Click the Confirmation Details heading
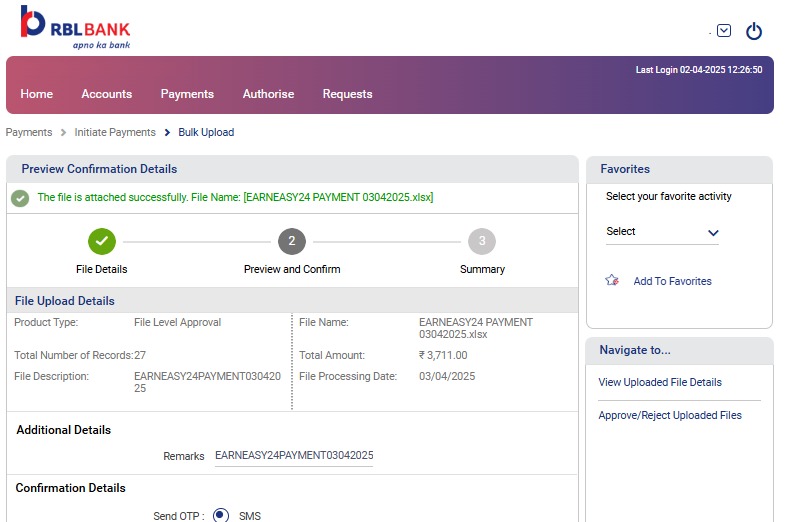Image resolution: width=789 pixels, height=522 pixels. pos(70,488)
